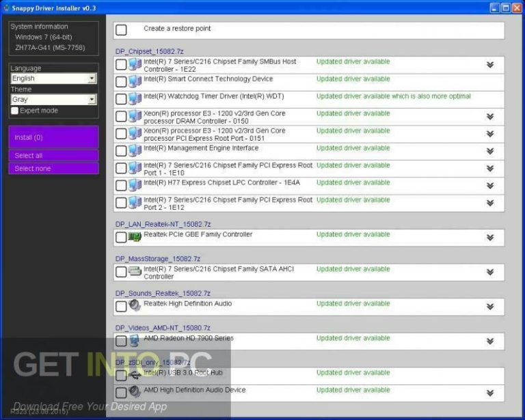Click the Intel SMBus Host Controller device icon
The image size is (525, 420).
coord(135,65)
